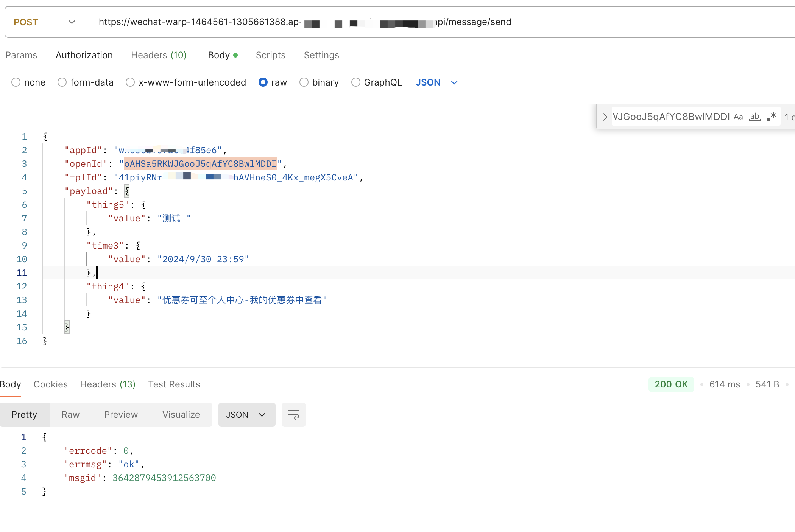795x532 pixels.
Task: Open response format JSON dropdown
Action: pyautogui.click(x=246, y=415)
